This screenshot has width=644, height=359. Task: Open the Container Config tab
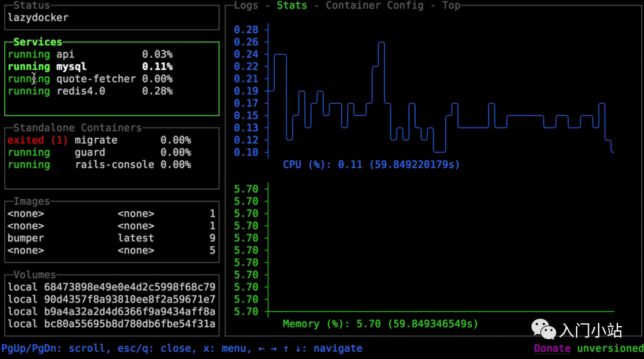[374, 5]
